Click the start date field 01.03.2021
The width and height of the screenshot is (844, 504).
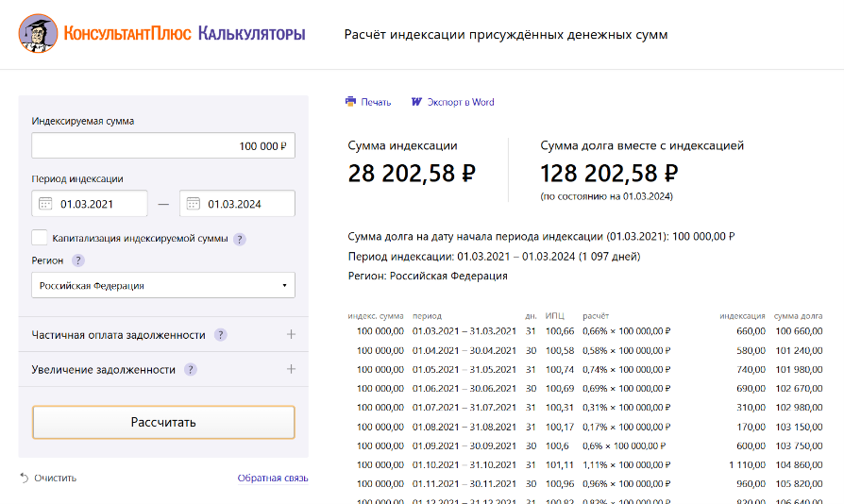90,203
